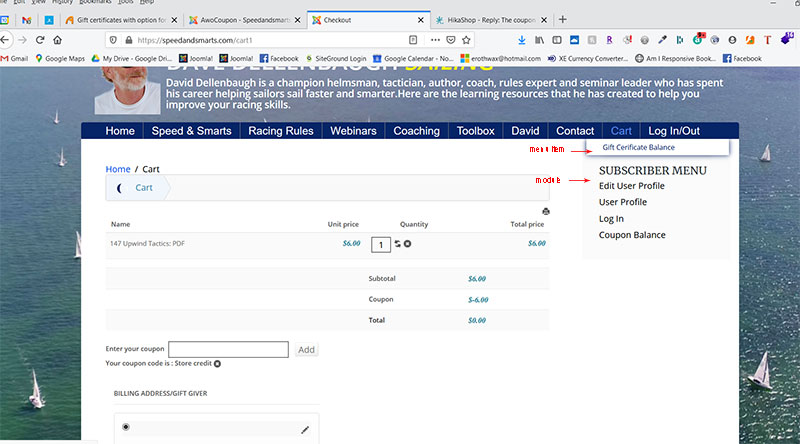Select the billing address radio button
Image resolution: width=800 pixels, height=444 pixels.
[126, 427]
